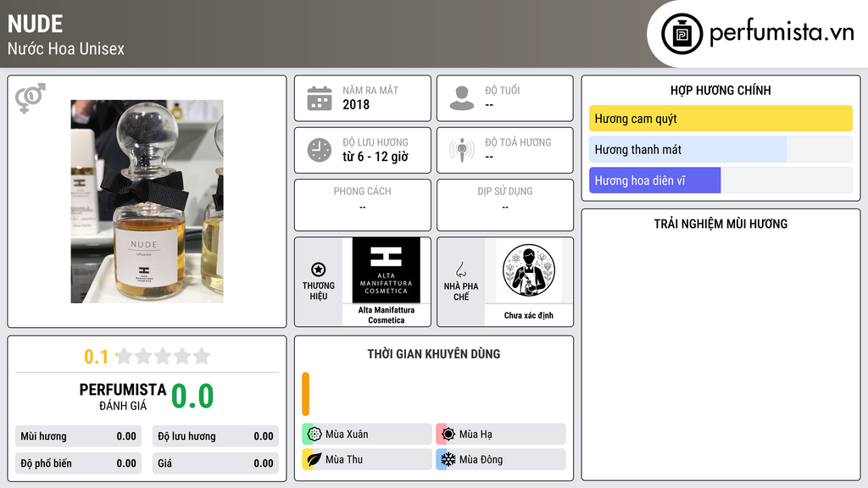Click the perfumer illustration avatar
Viewport: 868px width, 488px height.
[529, 270]
